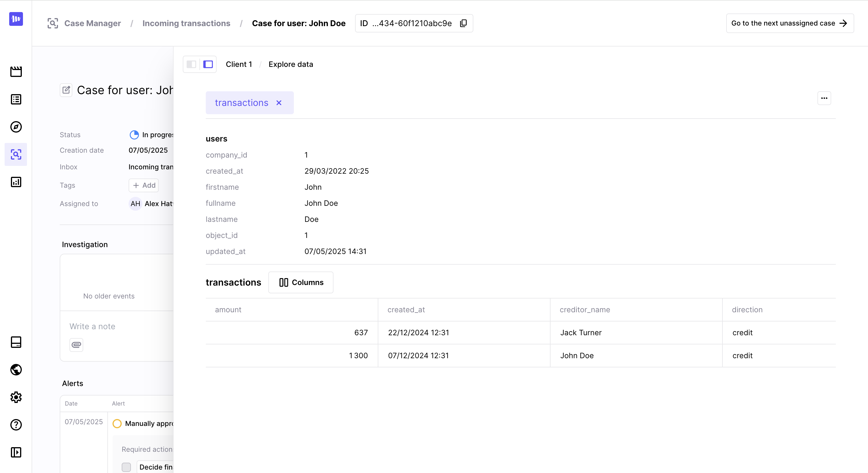Open the In progress status selector
The width and height of the screenshot is (868, 473).
click(152, 135)
